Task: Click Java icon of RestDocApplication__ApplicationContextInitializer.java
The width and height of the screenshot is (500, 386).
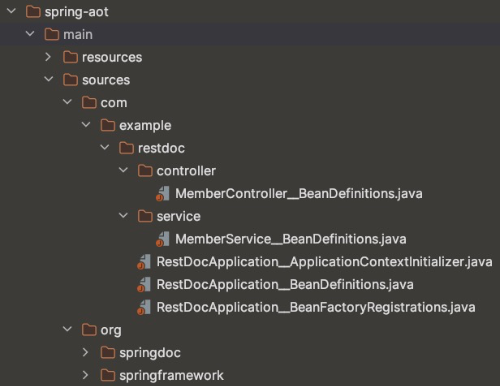Action: pyautogui.click(x=144, y=262)
